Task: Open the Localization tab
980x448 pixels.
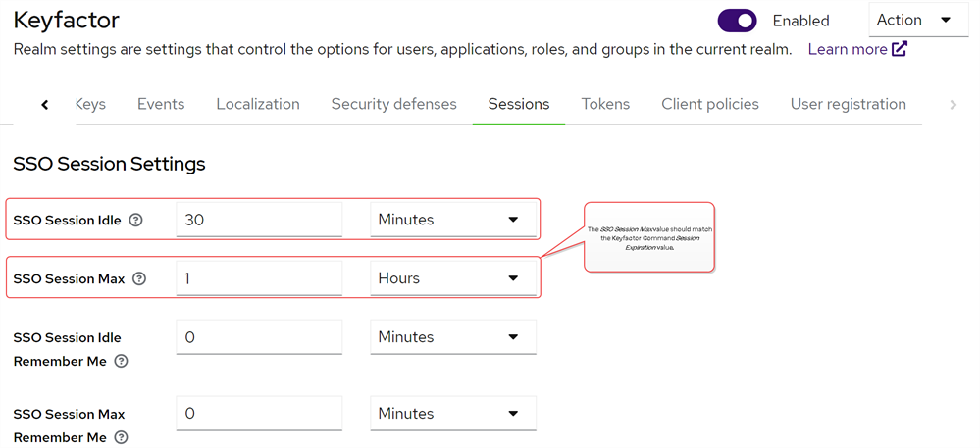Action: [258, 104]
